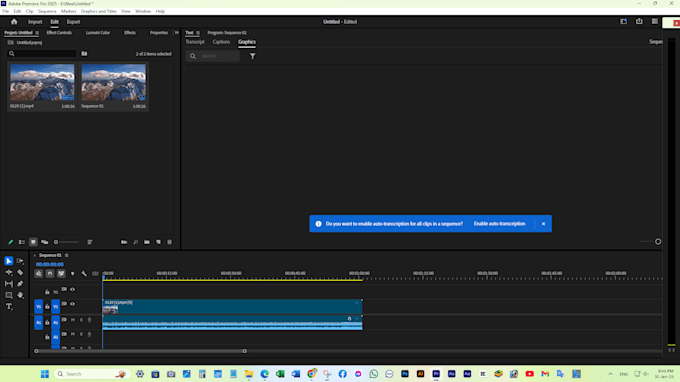This screenshot has width=680, height=382.
Task: Select the Hand tool
Action: coord(20,295)
